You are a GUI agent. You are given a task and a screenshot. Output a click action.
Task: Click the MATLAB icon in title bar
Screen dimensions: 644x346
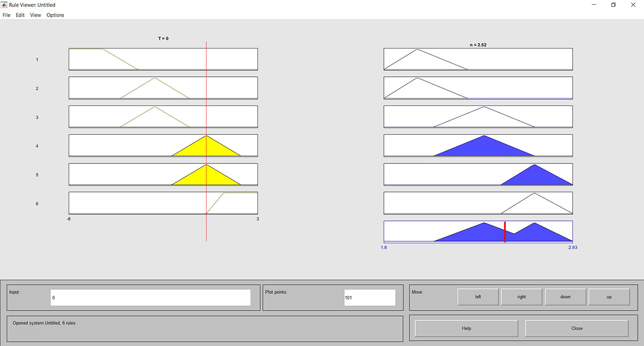(5, 5)
